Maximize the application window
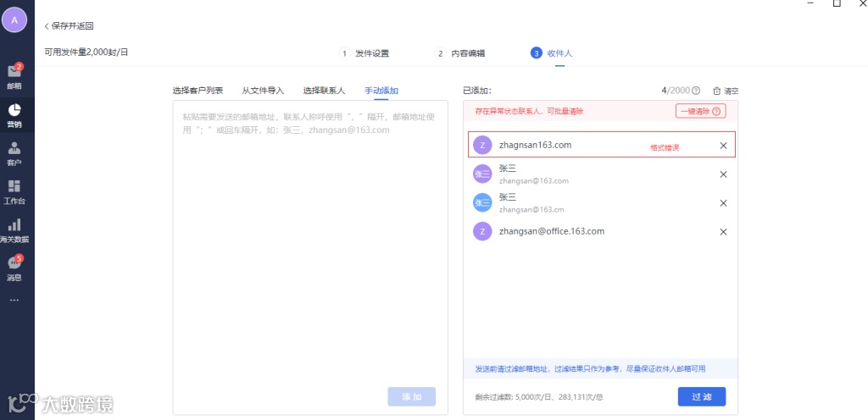Image resolution: width=868 pixels, height=420 pixels. (x=837, y=3)
